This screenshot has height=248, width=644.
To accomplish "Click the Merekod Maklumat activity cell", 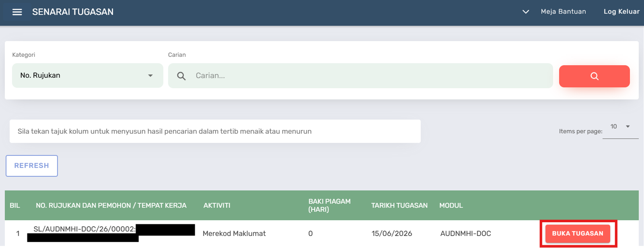I will [234, 234].
